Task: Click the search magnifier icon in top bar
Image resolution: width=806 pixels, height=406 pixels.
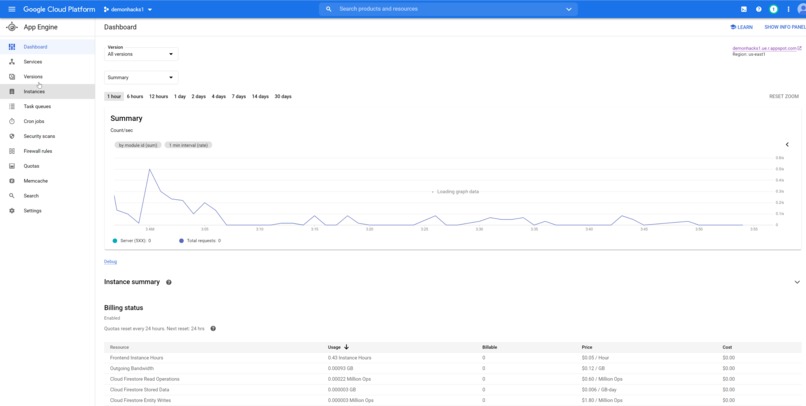Action: click(328, 9)
